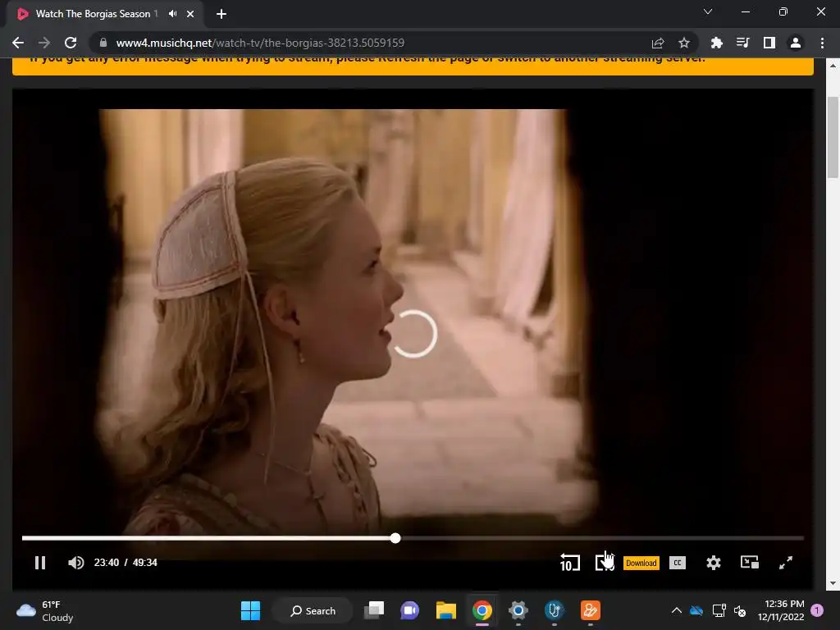Bookmark this page with star
The image size is (840, 630).
pyautogui.click(x=684, y=43)
